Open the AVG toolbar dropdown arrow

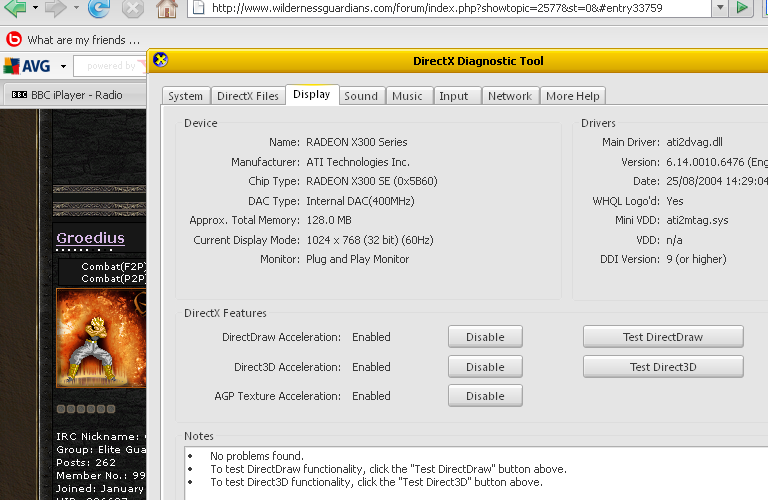[63, 66]
